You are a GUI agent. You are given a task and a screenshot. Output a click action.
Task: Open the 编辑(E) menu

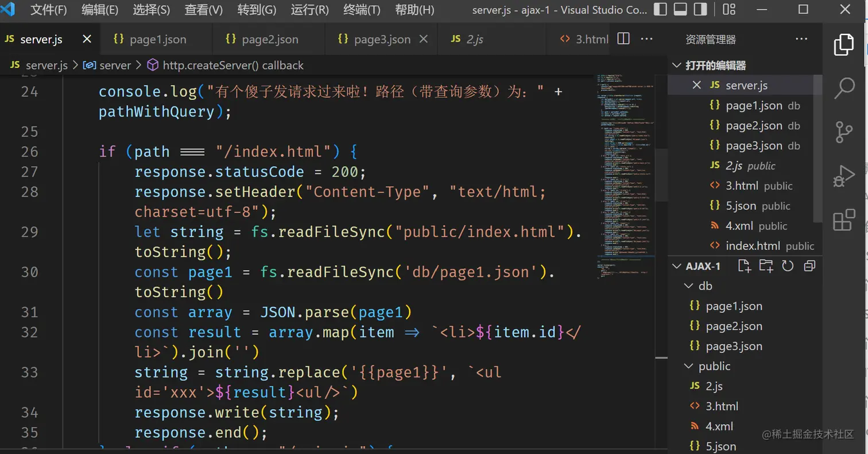click(x=100, y=10)
